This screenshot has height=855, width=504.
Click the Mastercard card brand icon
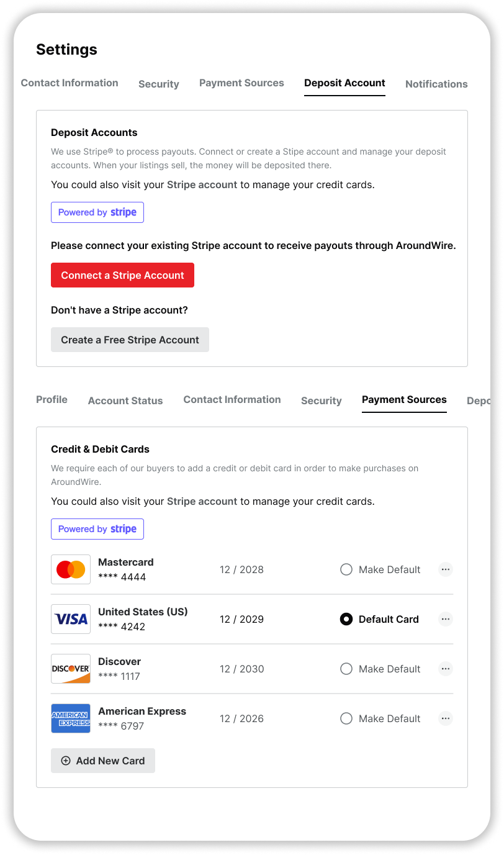70,569
